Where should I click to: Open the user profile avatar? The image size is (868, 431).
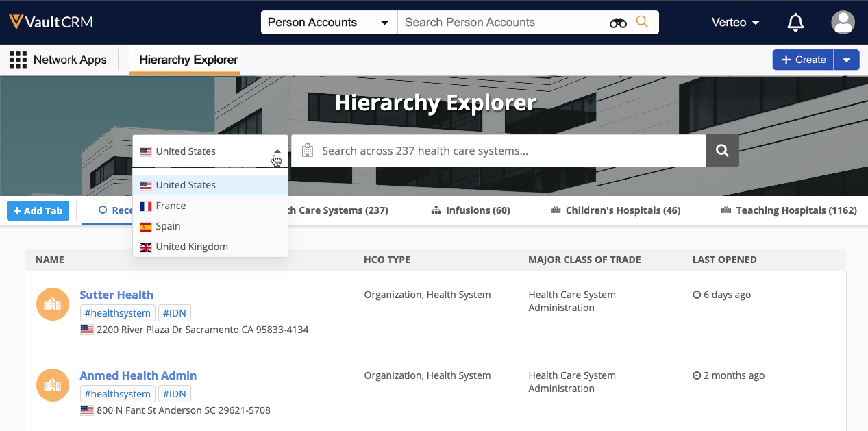843,23
